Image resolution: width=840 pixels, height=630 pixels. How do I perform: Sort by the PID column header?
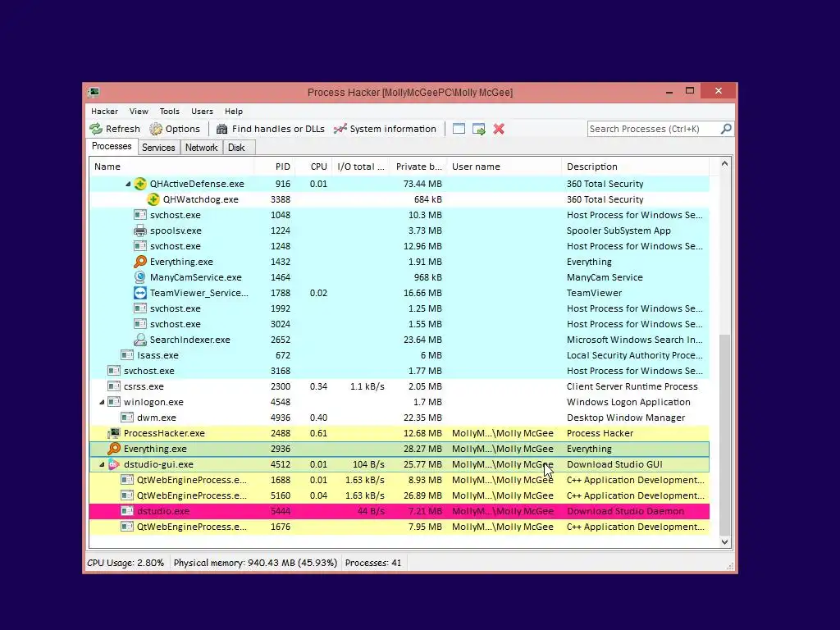tap(274, 167)
